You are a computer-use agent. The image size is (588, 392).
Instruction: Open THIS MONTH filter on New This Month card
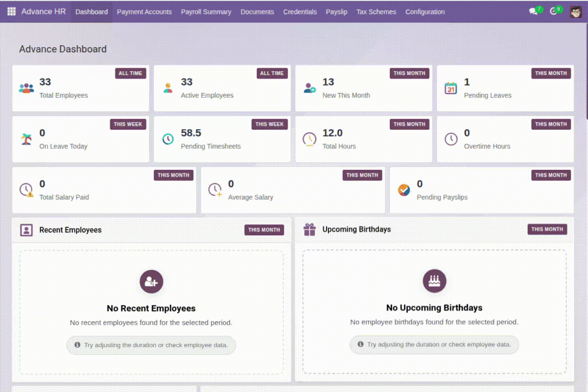[x=409, y=73]
